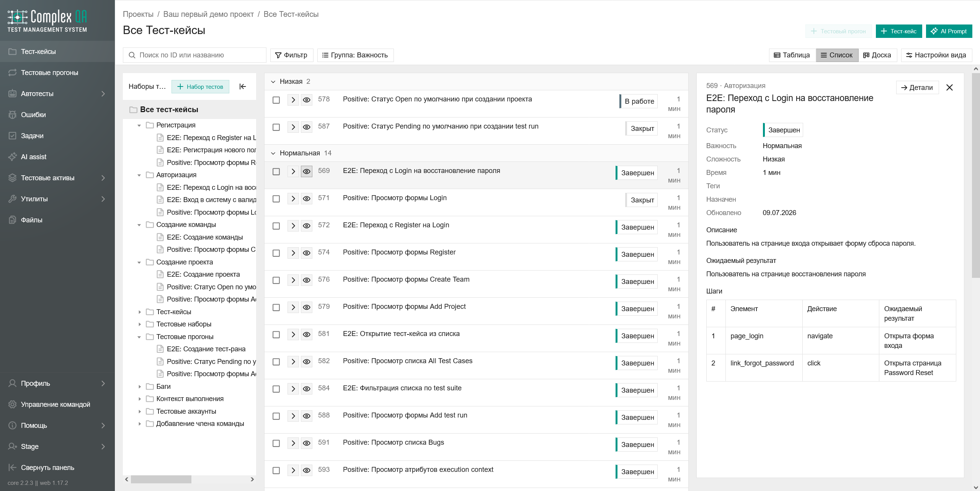Collapse the test suites panel with the arrow icon
980x491 pixels.
coord(242,86)
